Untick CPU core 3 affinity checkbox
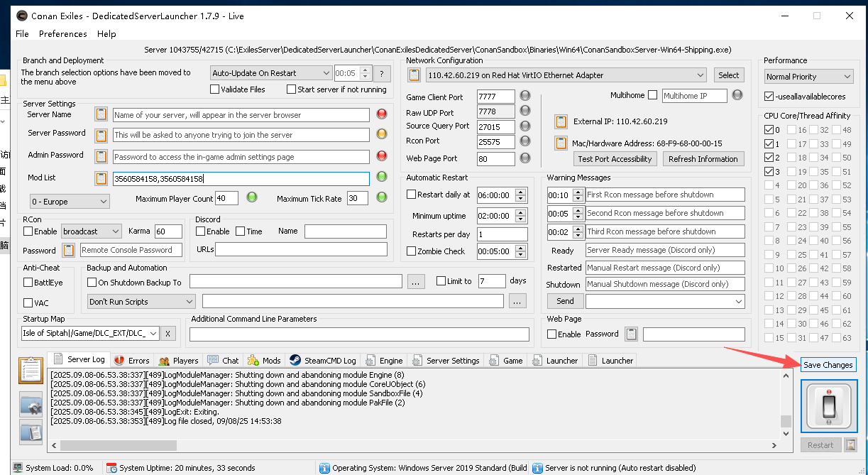This screenshot has height=475, width=868. pos(769,172)
